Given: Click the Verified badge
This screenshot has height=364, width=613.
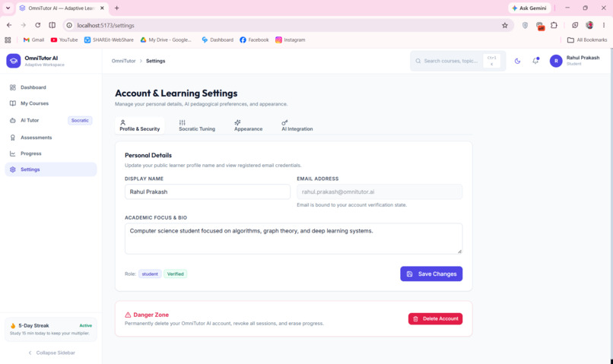Looking at the screenshot, I should pyautogui.click(x=175, y=274).
